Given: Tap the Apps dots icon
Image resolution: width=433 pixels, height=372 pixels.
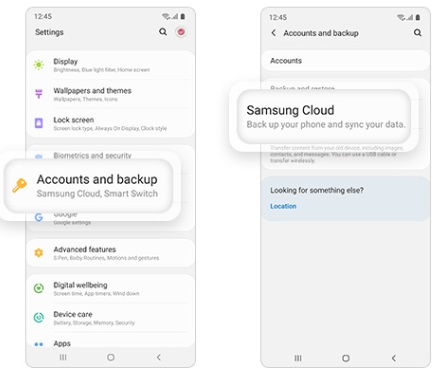Looking at the screenshot, I should coord(39,344).
